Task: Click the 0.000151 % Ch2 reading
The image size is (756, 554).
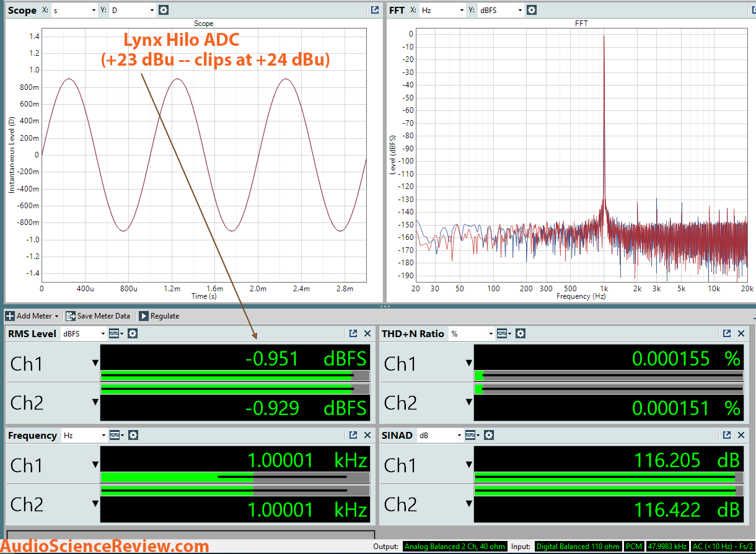Action: pyautogui.click(x=686, y=407)
